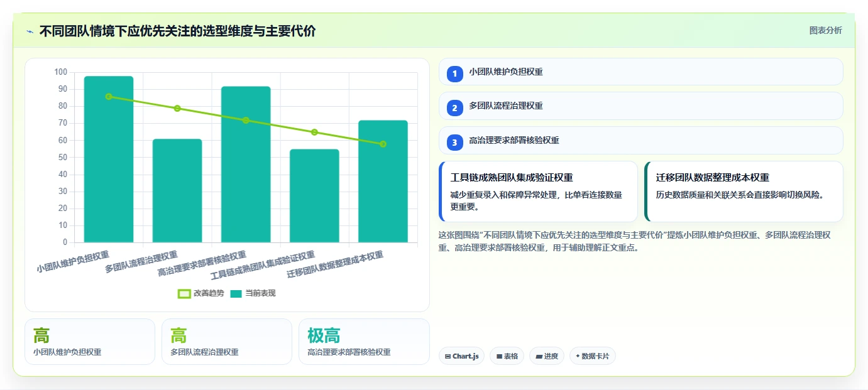The height and width of the screenshot is (390, 868).
Task: Open the 工具链成熟团队集成验证权重 card
Action: coord(538,192)
